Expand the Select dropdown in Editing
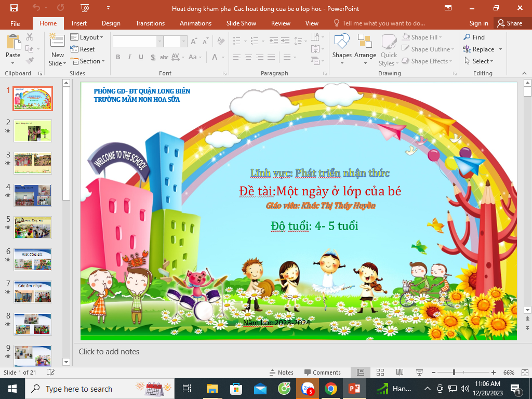 tap(480, 61)
